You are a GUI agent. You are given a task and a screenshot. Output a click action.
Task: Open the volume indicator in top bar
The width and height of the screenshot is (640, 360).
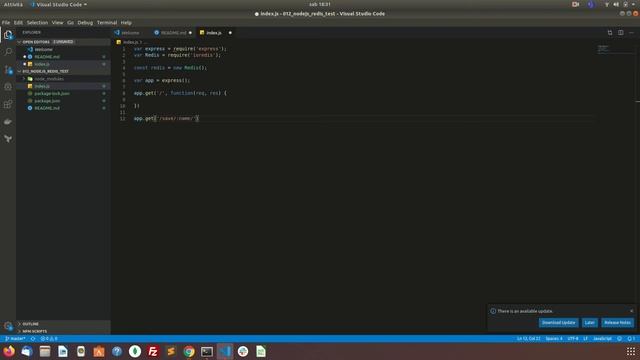point(616,4)
